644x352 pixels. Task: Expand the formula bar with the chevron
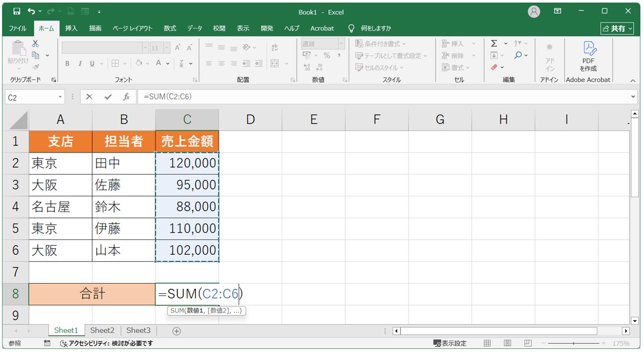pyautogui.click(x=633, y=97)
